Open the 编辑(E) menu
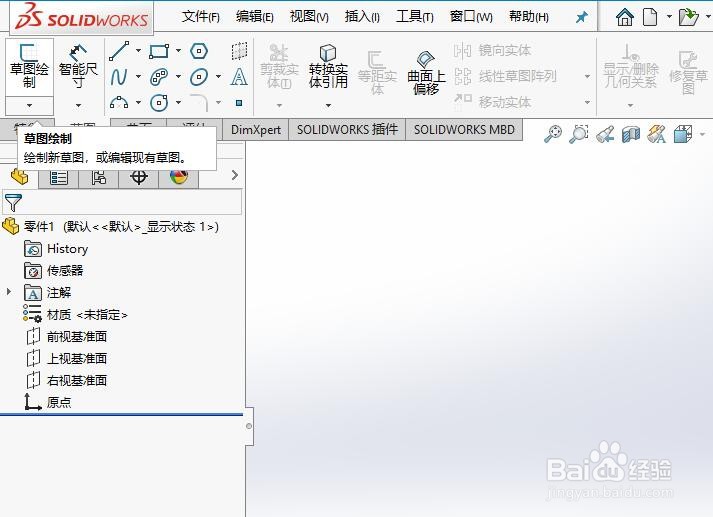713x517 pixels. tap(255, 17)
